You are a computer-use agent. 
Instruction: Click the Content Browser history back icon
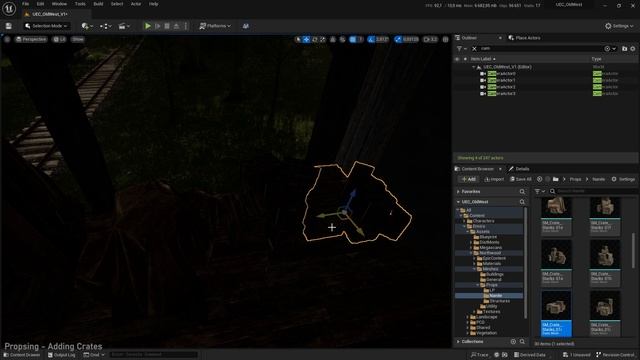click(540, 179)
